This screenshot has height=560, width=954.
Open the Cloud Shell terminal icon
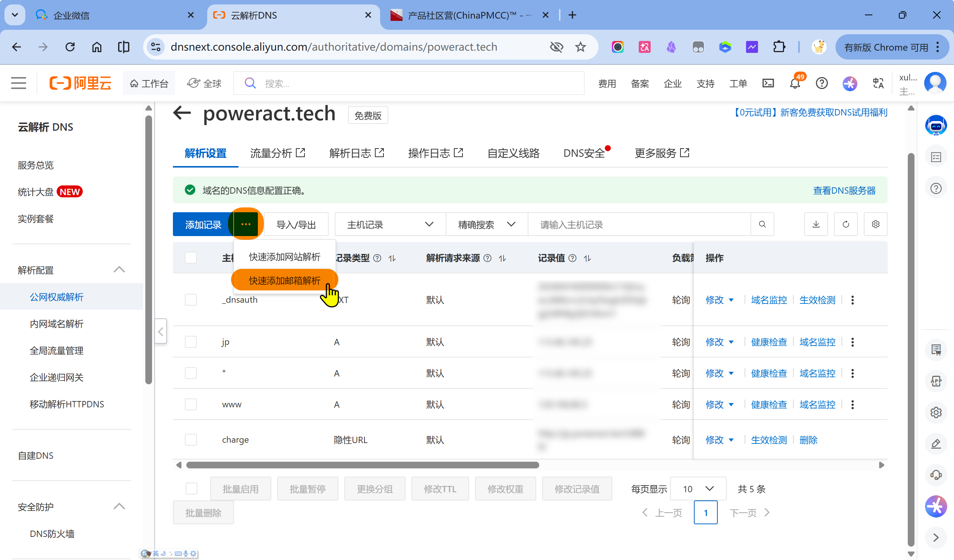(x=768, y=83)
